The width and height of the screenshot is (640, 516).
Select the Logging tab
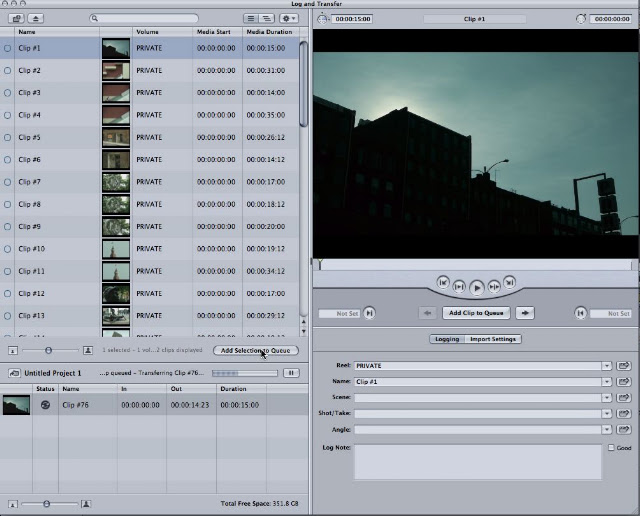[x=447, y=339]
